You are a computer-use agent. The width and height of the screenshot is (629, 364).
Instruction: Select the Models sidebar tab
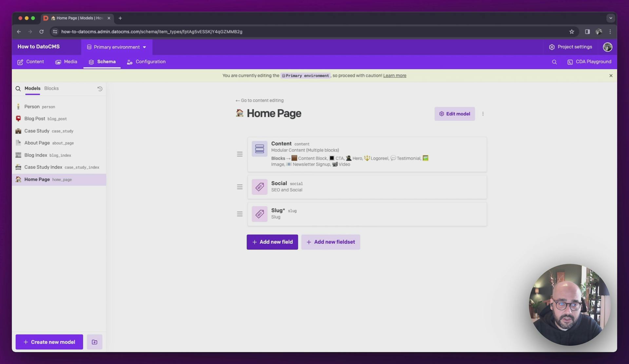click(x=32, y=88)
